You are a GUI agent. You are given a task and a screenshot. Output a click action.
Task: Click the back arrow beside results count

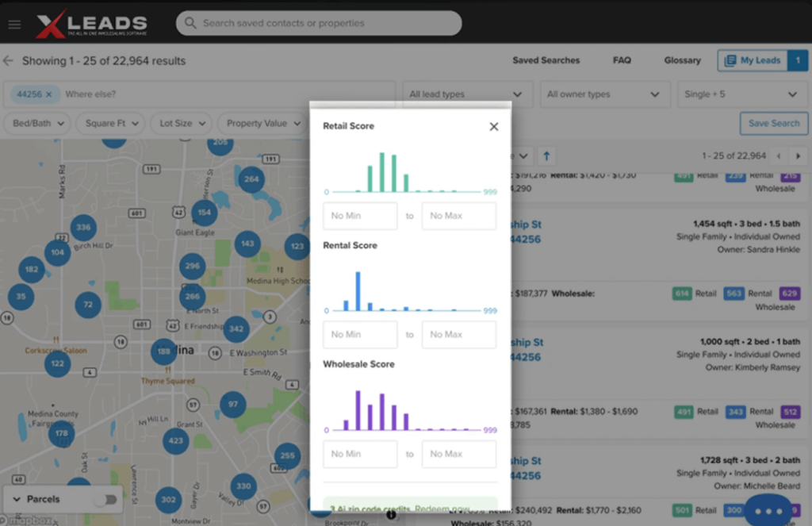pos(9,61)
